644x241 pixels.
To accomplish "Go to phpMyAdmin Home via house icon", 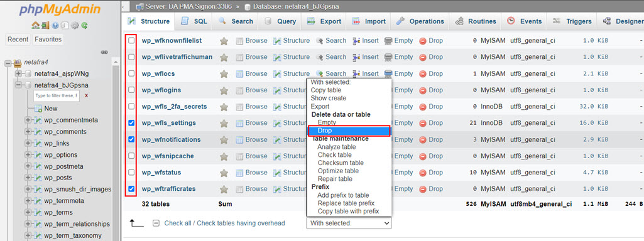I will pos(35,26).
